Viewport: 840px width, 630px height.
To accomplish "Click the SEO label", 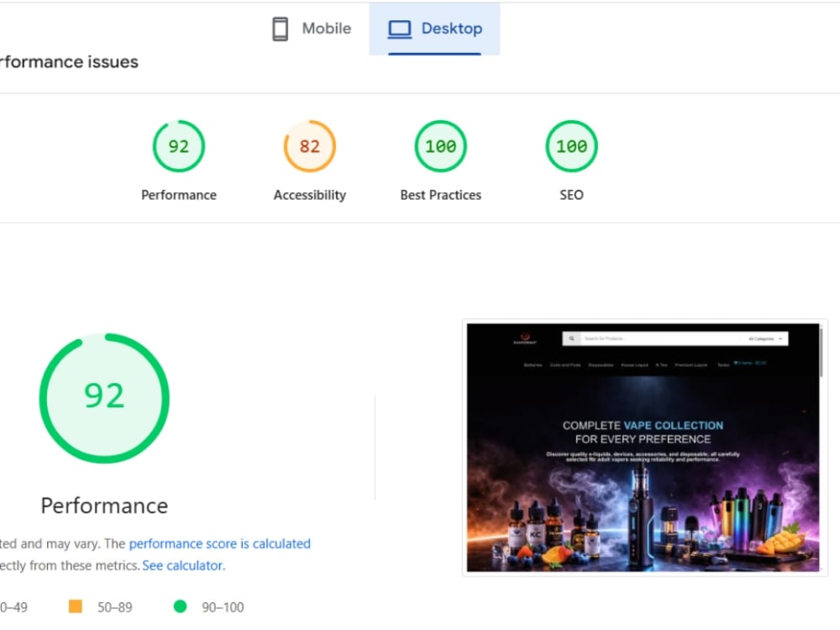I will (571, 195).
